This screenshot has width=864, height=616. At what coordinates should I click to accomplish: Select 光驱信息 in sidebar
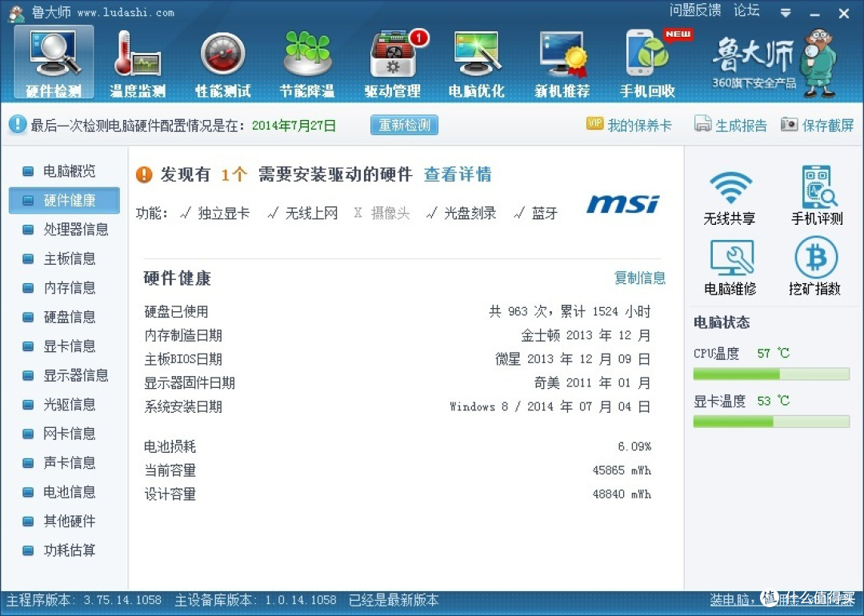[x=64, y=405]
